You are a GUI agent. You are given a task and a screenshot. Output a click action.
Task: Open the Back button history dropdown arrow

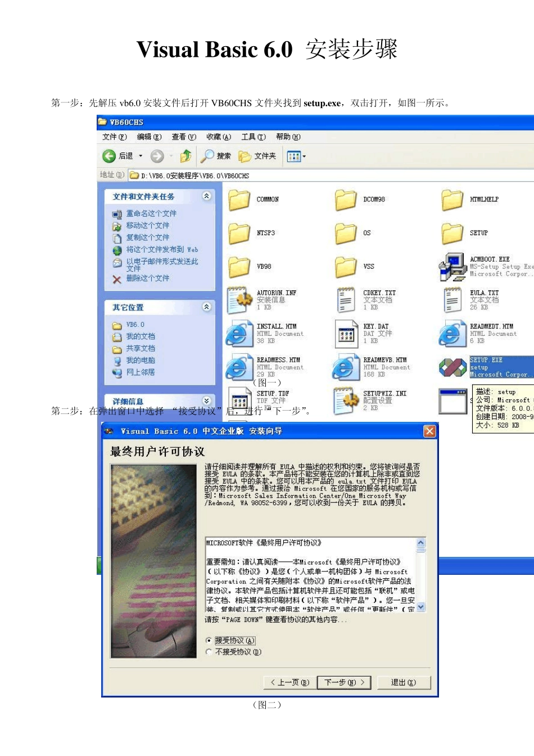tap(141, 156)
